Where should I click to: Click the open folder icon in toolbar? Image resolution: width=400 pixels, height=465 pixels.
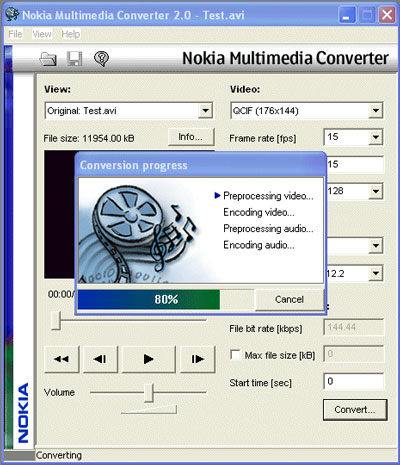point(48,59)
